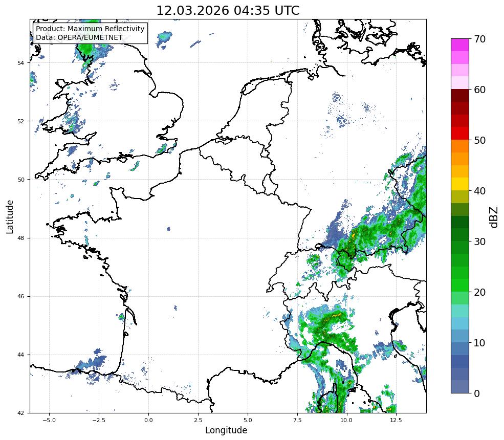Viewport: 504px width, 440px height.
Task: Click the colorbar tick label 50
Action: click(x=479, y=140)
